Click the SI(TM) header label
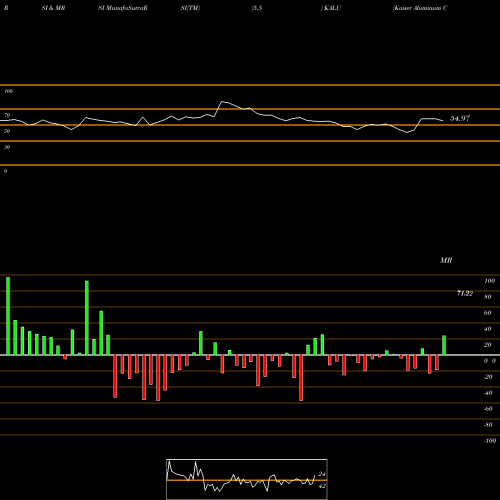Screen dimensions: 500x500 click(x=190, y=8)
